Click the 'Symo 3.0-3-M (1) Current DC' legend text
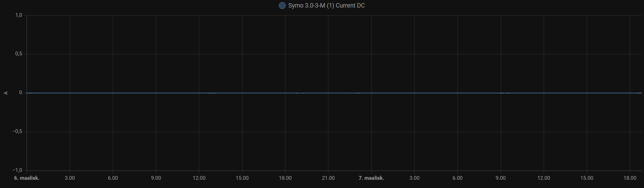This screenshot has height=188, width=644. (x=326, y=5)
